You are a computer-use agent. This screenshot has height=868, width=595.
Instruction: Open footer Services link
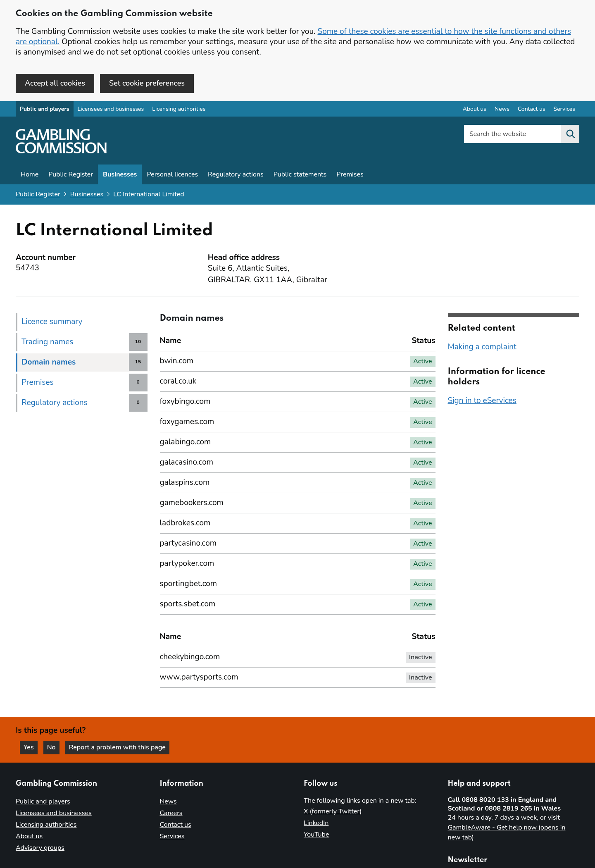(x=172, y=836)
